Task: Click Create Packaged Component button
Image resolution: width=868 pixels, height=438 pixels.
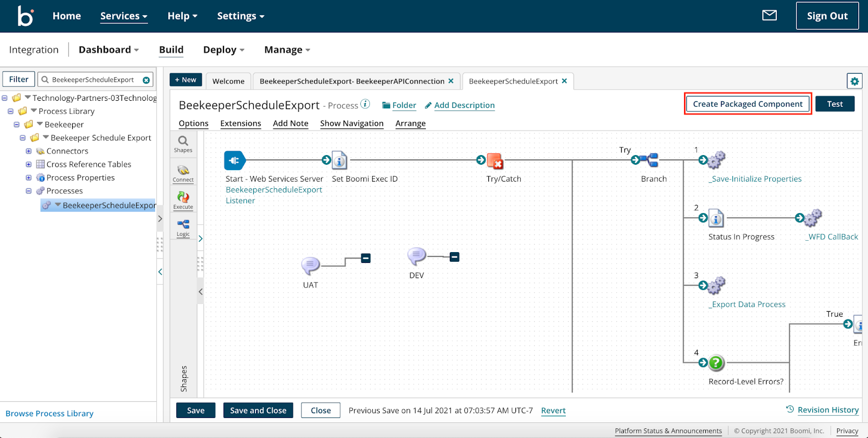Action: (748, 104)
